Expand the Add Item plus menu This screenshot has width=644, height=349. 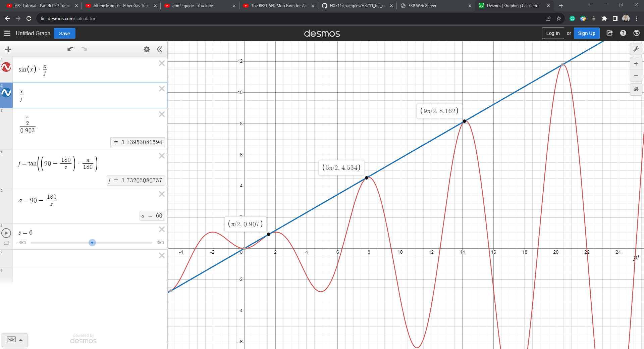8,50
